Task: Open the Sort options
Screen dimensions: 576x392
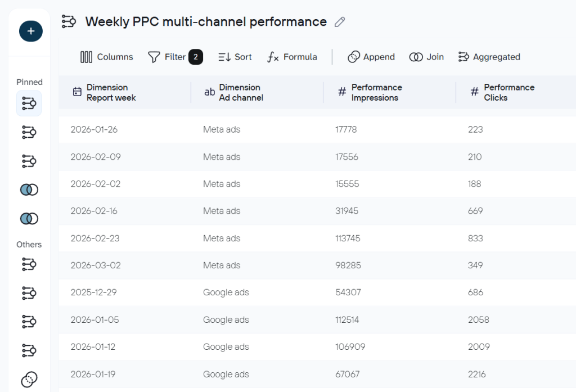Action: click(x=235, y=57)
